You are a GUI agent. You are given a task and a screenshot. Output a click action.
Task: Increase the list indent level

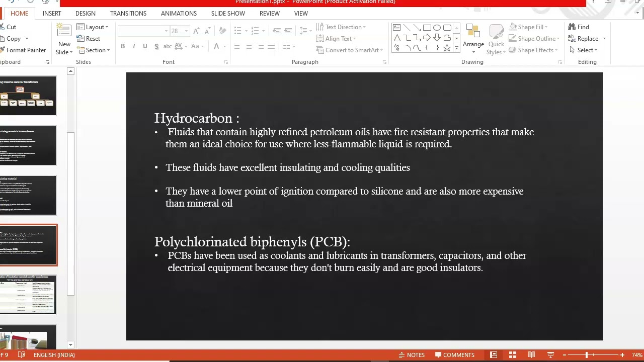click(x=288, y=31)
